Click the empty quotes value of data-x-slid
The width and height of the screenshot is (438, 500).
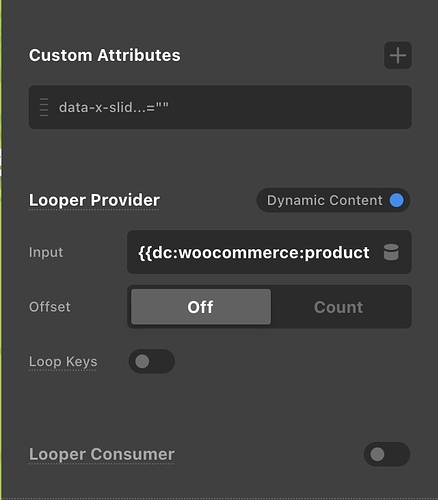tap(162, 106)
